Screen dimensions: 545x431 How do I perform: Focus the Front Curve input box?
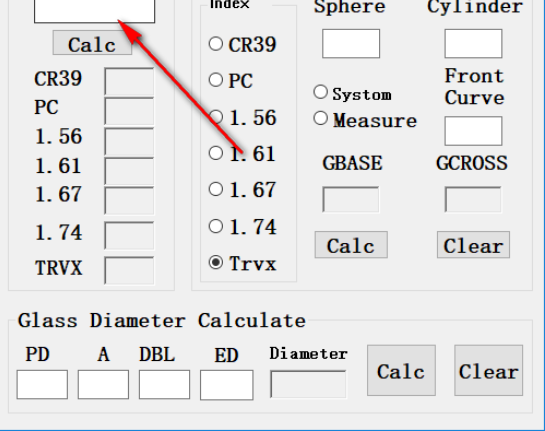[473, 131]
